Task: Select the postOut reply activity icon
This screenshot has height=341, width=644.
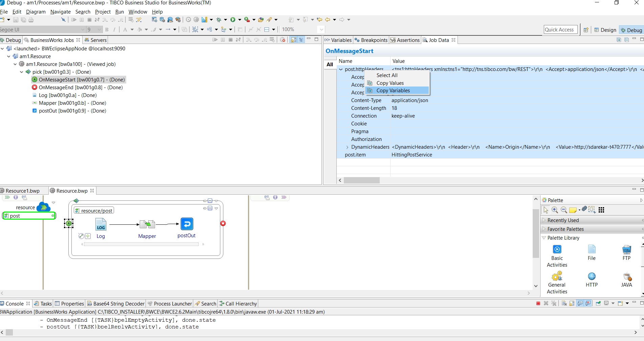Action: 187,224
